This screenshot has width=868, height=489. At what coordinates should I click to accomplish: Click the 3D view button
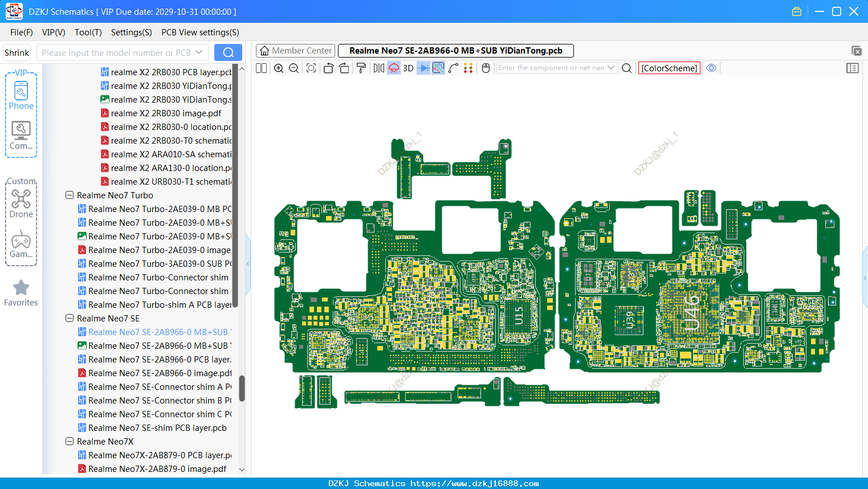(408, 68)
